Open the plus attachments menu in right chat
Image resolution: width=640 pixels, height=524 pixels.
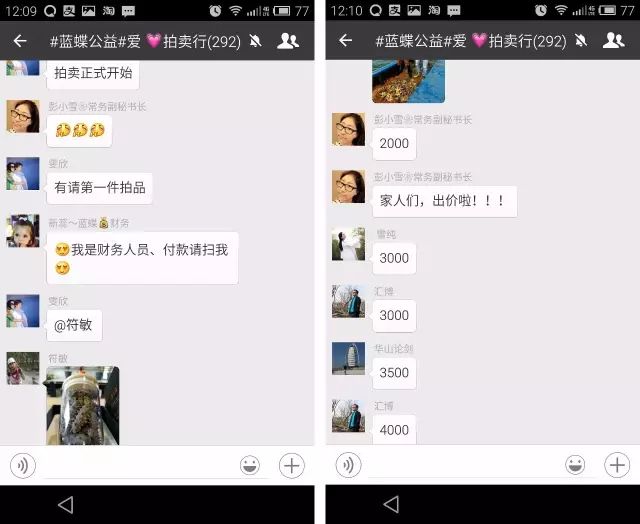[x=617, y=465]
